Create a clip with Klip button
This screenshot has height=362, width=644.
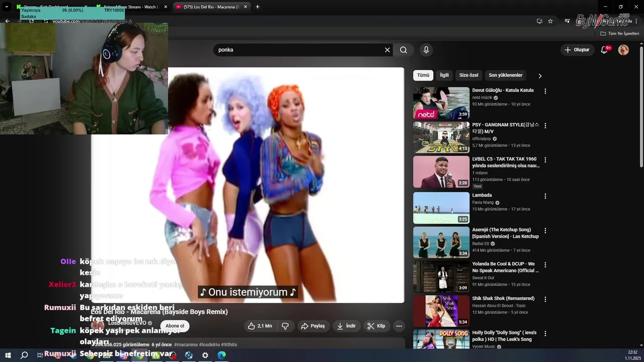[376, 326]
